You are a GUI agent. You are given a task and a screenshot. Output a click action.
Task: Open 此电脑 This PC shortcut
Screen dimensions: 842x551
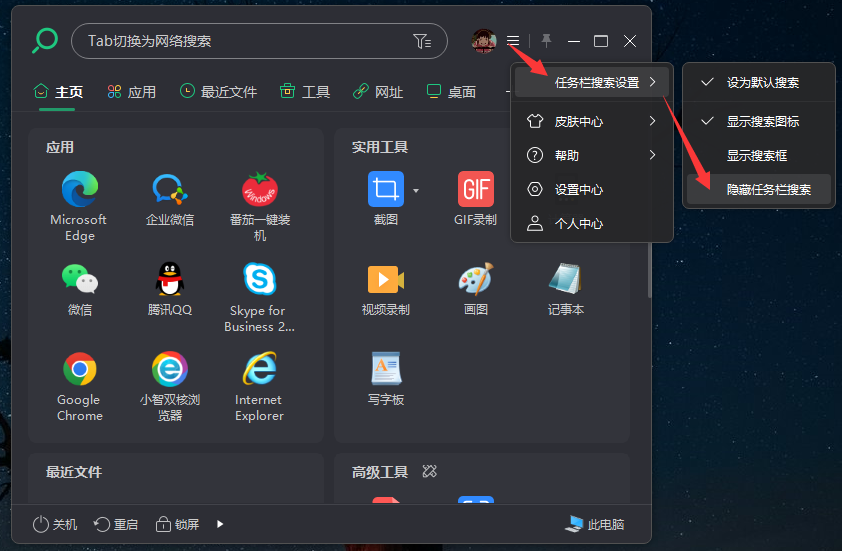click(x=594, y=524)
